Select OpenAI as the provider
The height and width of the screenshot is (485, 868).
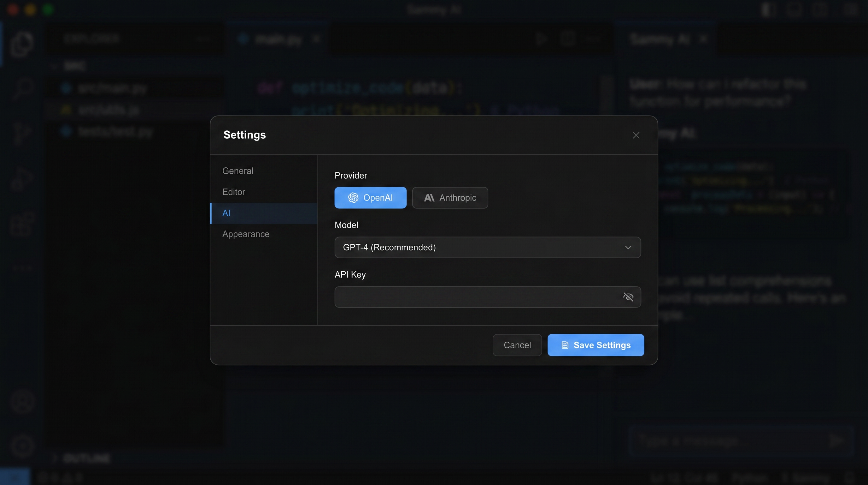(370, 198)
